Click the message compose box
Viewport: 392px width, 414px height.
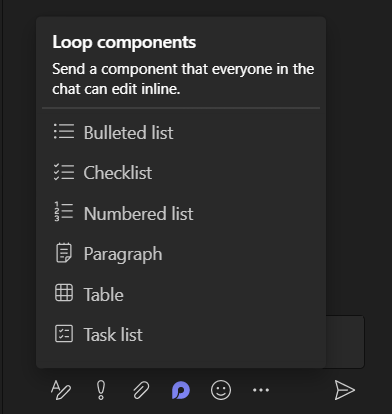(345, 342)
